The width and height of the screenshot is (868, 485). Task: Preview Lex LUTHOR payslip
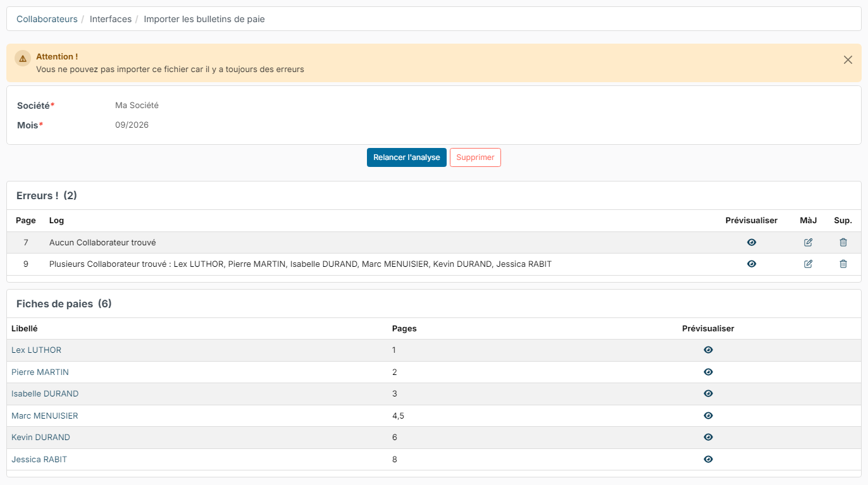(708, 350)
